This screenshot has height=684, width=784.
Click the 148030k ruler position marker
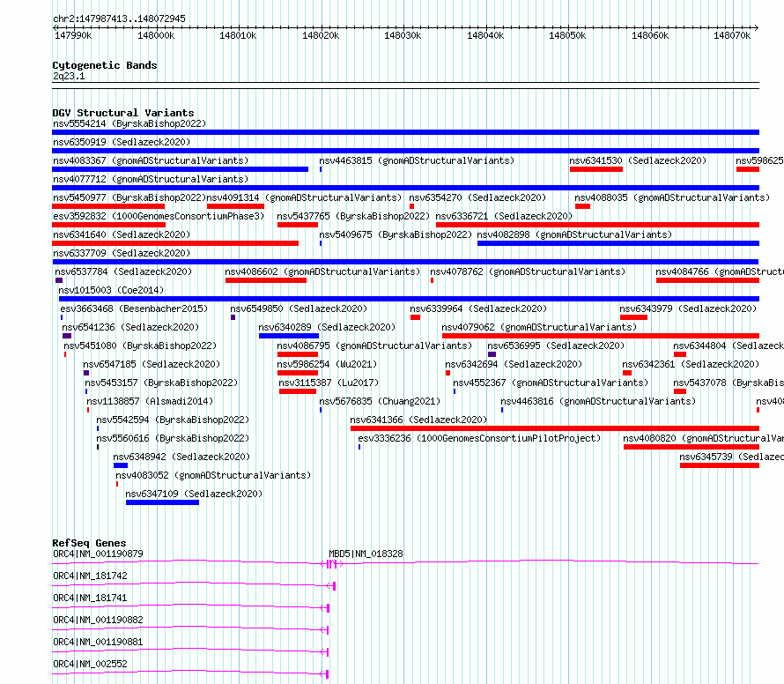pos(403,35)
